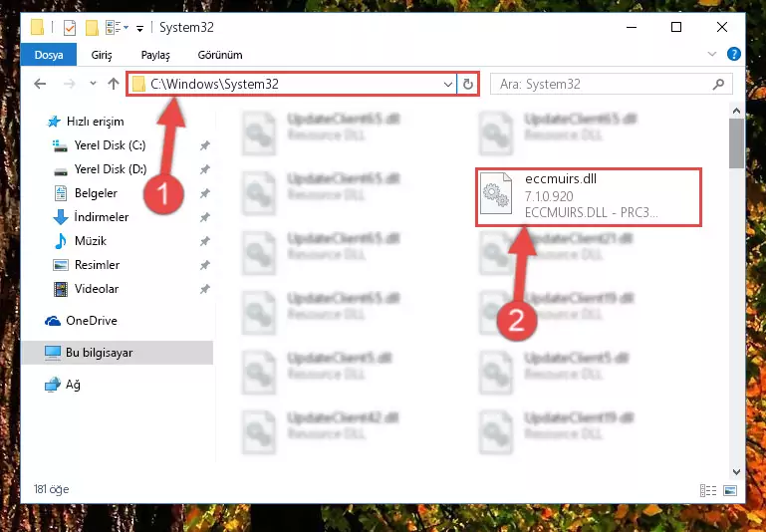Click pin icon next to Müzik
The height and width of the screenshot is (532, 766).
204,241
